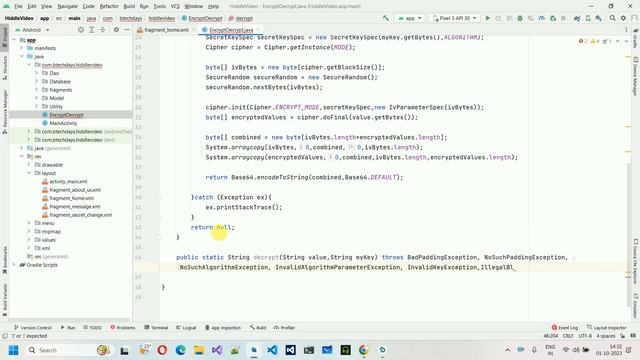Open the Build tool window

point(258,327)
